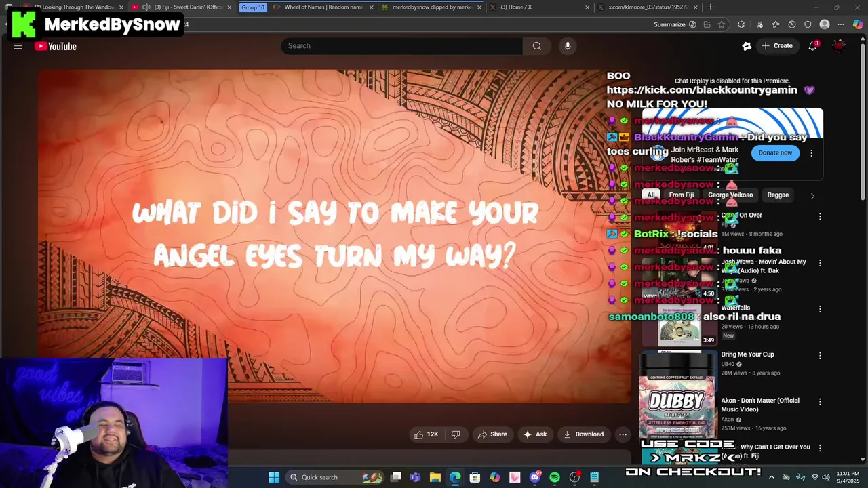Click the YouTube search magnifier button
Viewport: 868px width, 488px height.
point(536,46)
